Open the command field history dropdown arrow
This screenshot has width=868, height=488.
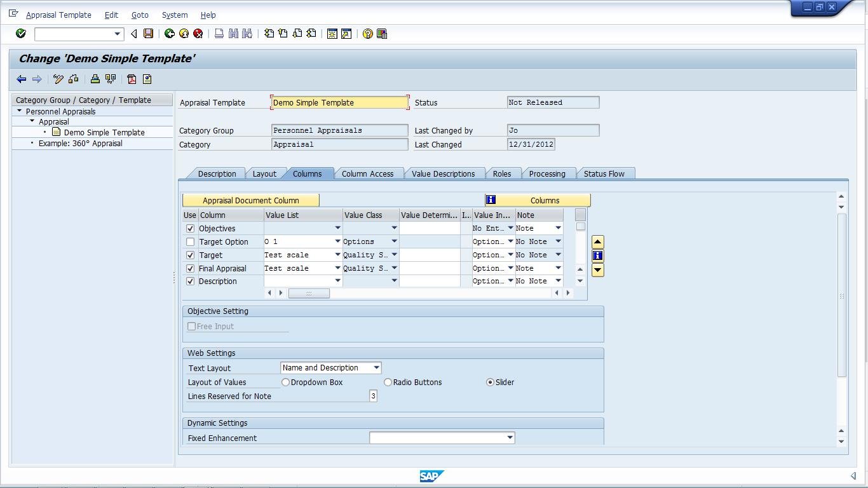pos(117,34)
